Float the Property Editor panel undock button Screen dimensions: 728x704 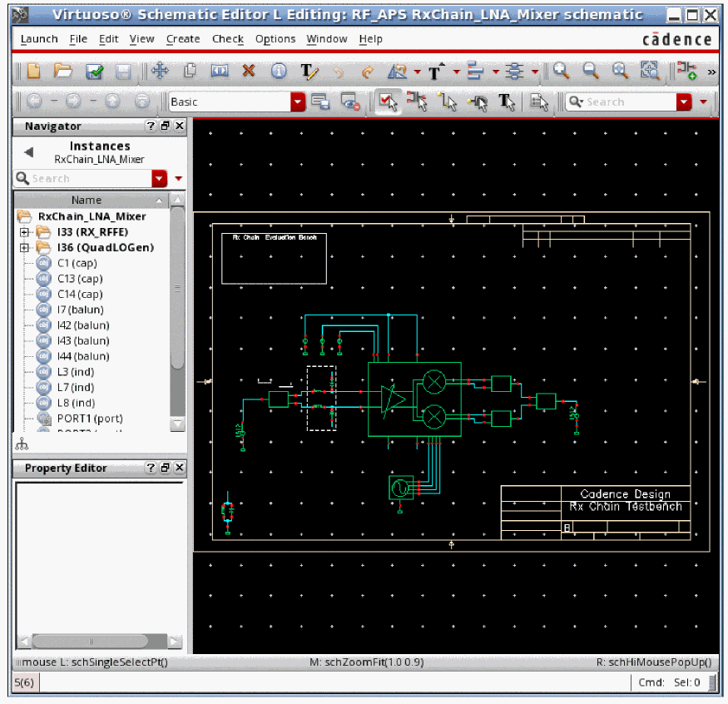[x=165, y=469]
